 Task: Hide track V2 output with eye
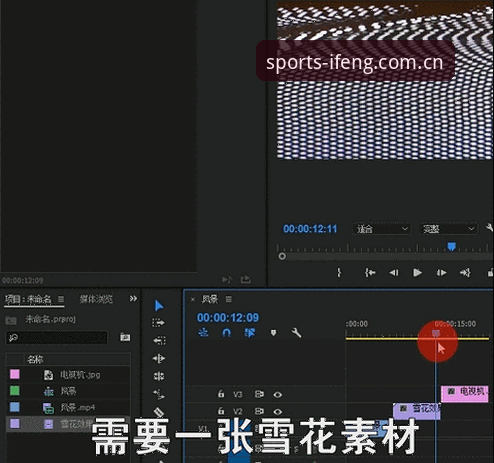tap(278, 412)
